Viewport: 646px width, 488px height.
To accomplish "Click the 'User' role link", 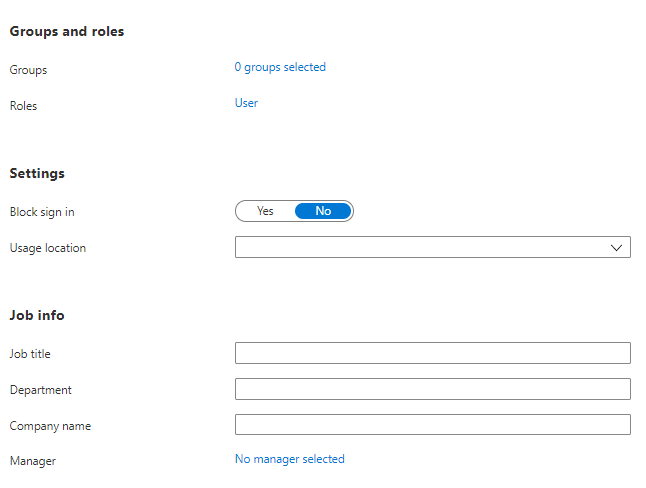I will 246,103.
